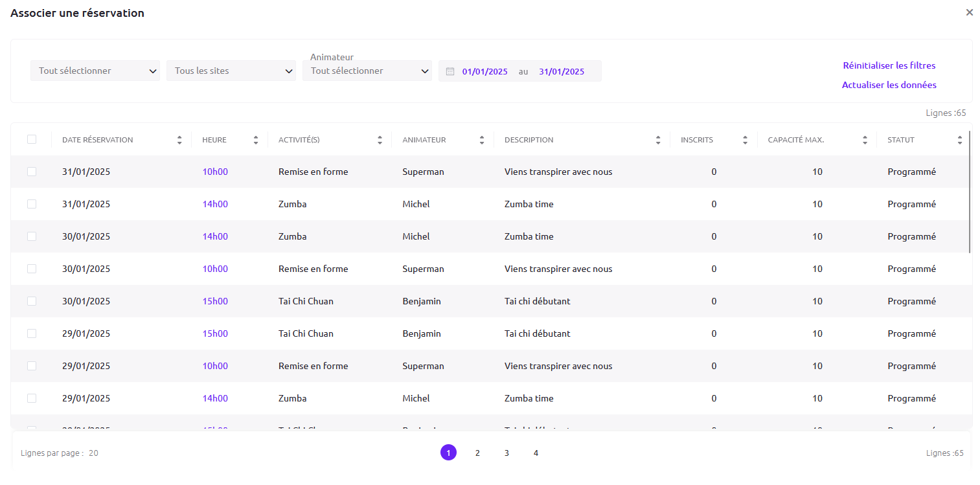Check the 31/01/2025 10h00 Remise en forme row
980x485 pixels.
click(32, 172)
